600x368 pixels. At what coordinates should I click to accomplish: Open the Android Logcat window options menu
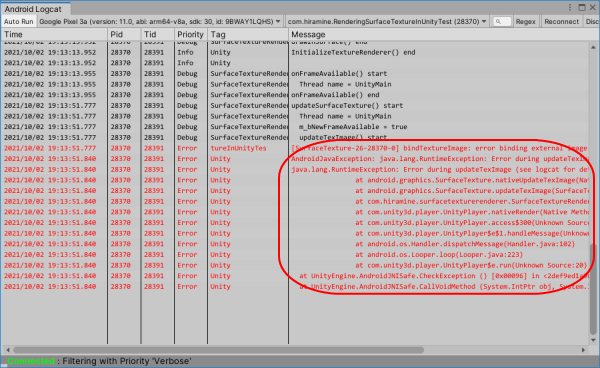point(570,7)
